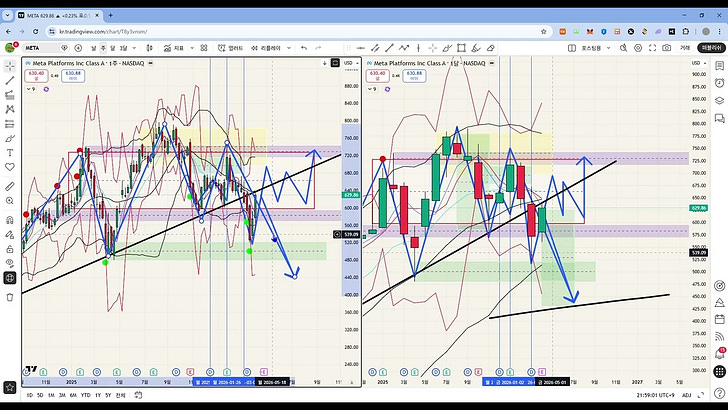Open the calendar icon in right sidebar
Viewport: 728px width, 410px height.
click(719, 319)
